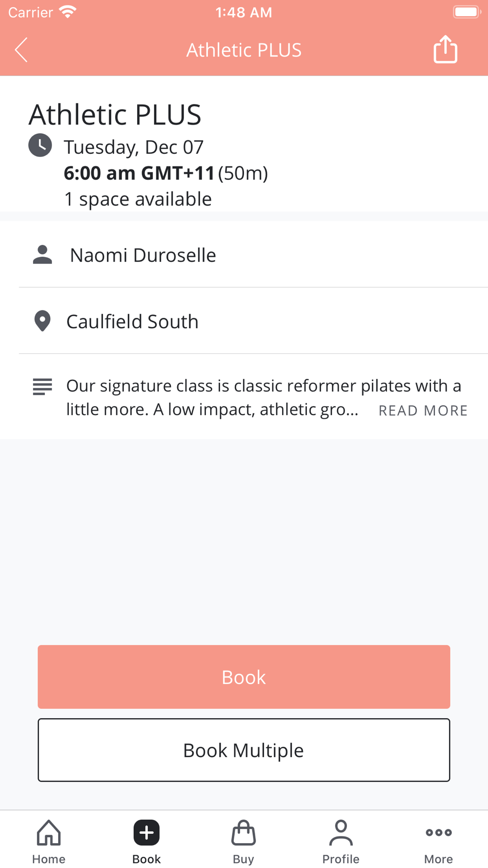Select the Book tab at bottom
The height and width of the screenshot is (868, 488).
pyautogui.click(x=146, y=842)
